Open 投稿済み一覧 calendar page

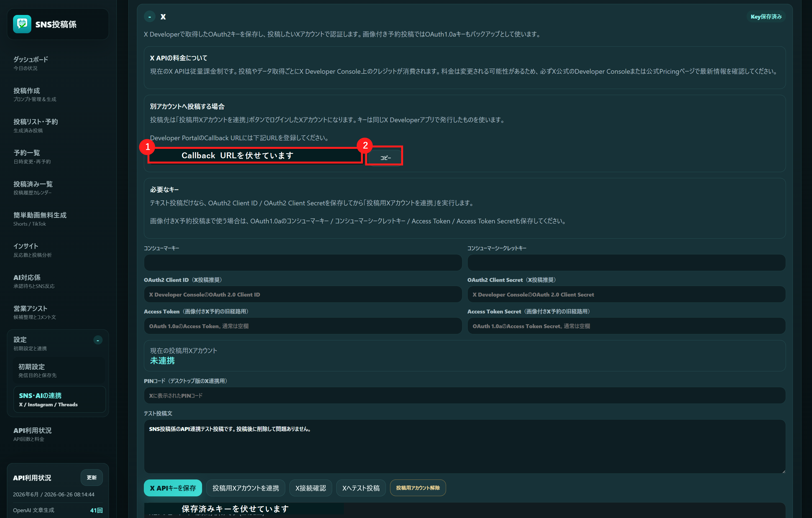click(58, 188)
